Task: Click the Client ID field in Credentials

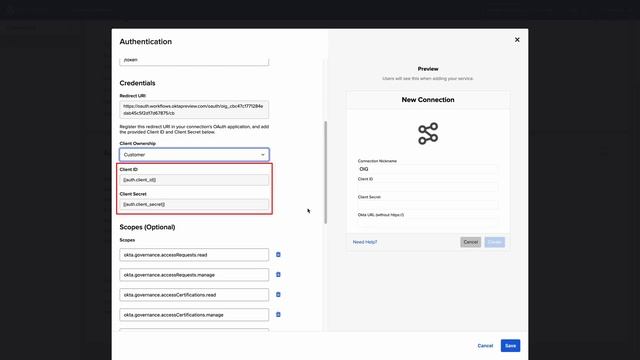Action: 194,180
